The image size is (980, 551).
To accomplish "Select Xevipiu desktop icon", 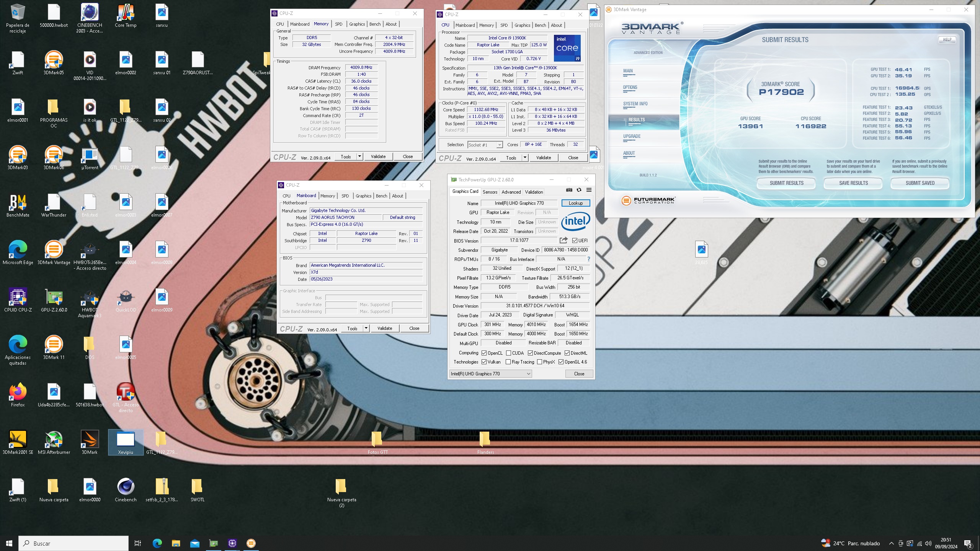I will point(126,443).
